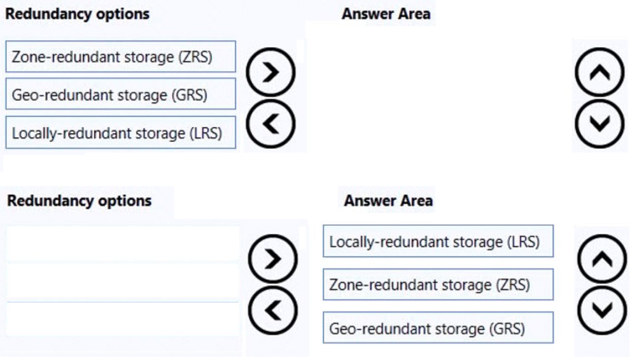Click the move-left arrow in the upper panel
This screenshot has height=360, width=644.
pos(270,125)
